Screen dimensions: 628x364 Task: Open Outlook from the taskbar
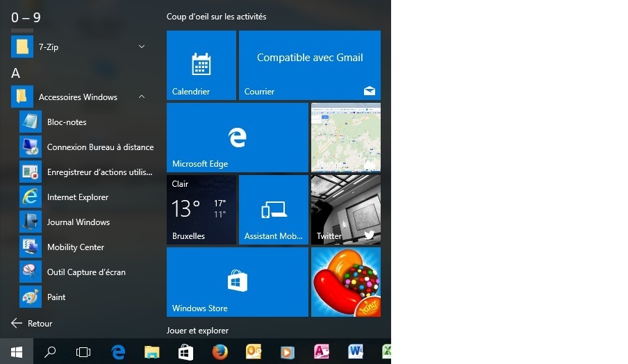[x=254, y=352]
